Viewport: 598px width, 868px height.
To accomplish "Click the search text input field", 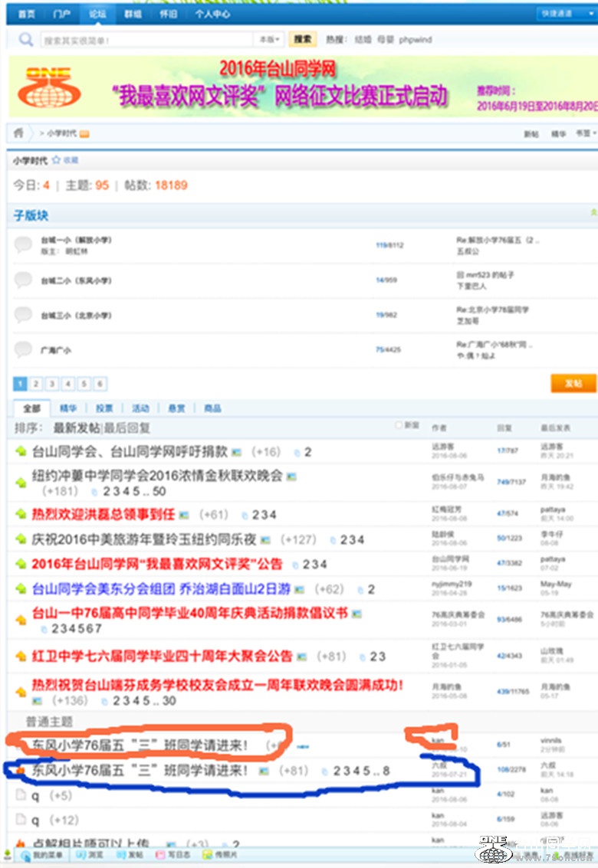I will tap(146, 39).
